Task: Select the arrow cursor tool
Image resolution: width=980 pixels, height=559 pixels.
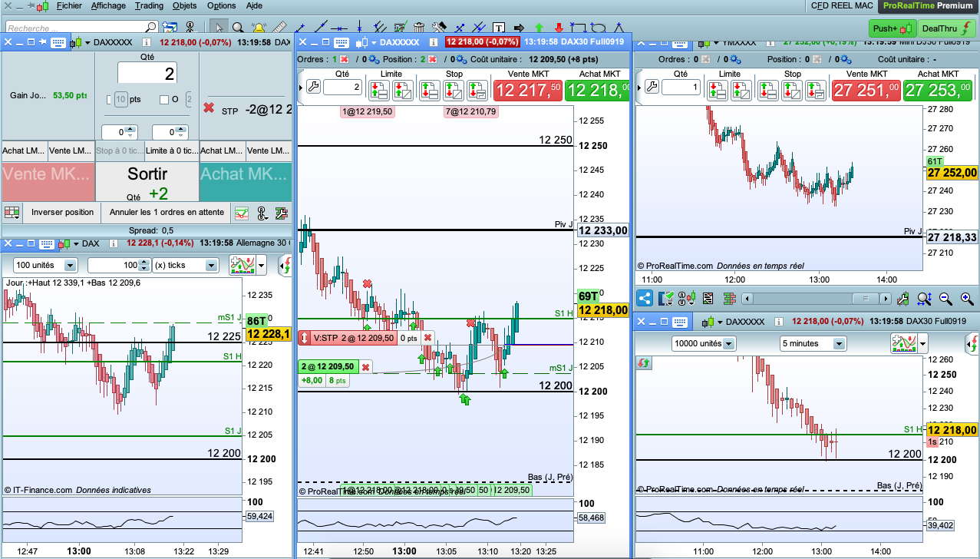Action: (219, 28)
